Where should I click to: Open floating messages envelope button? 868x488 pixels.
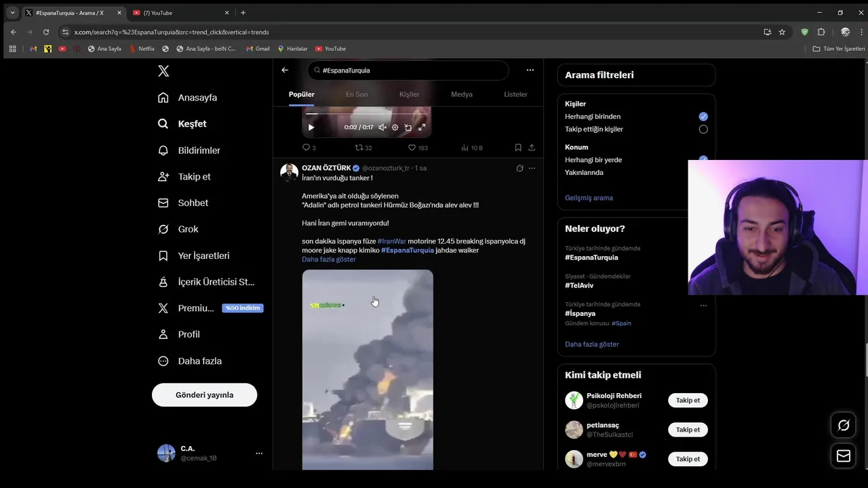844,456
